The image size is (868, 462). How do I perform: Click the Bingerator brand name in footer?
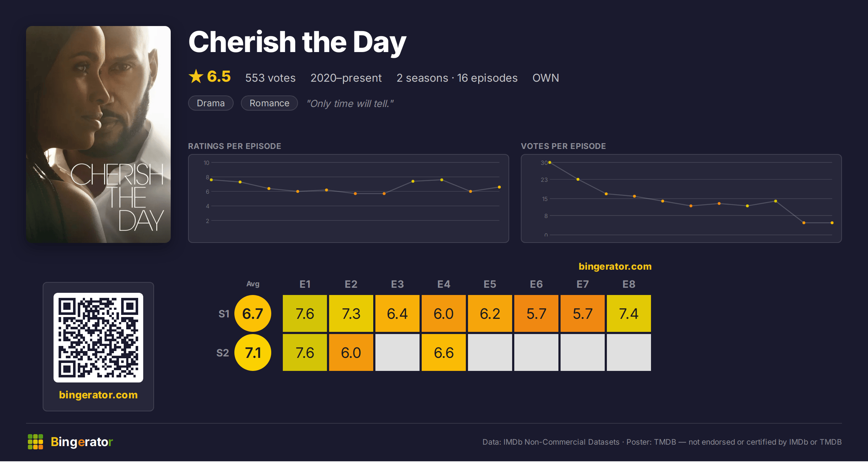click(82, 442)
